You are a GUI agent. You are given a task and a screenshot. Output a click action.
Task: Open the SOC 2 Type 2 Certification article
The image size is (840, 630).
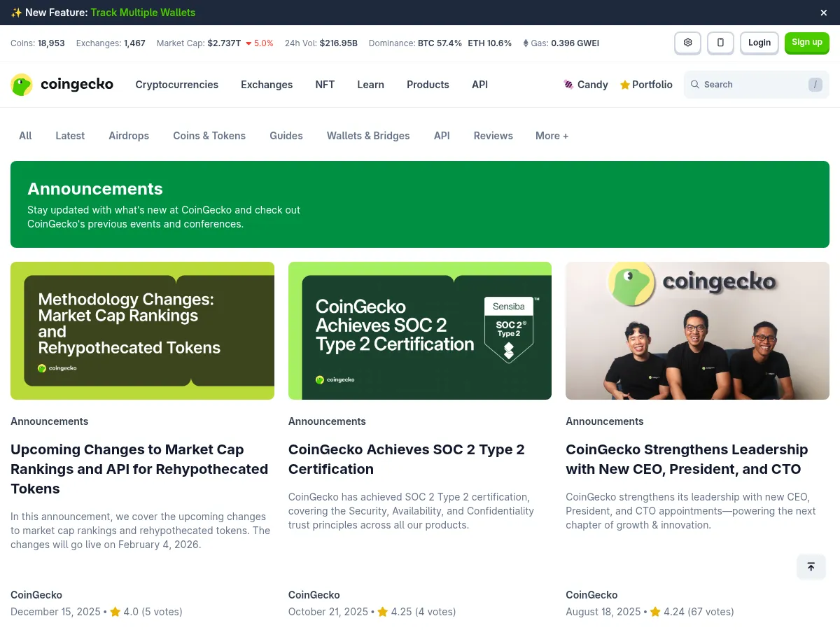point(406,459)
